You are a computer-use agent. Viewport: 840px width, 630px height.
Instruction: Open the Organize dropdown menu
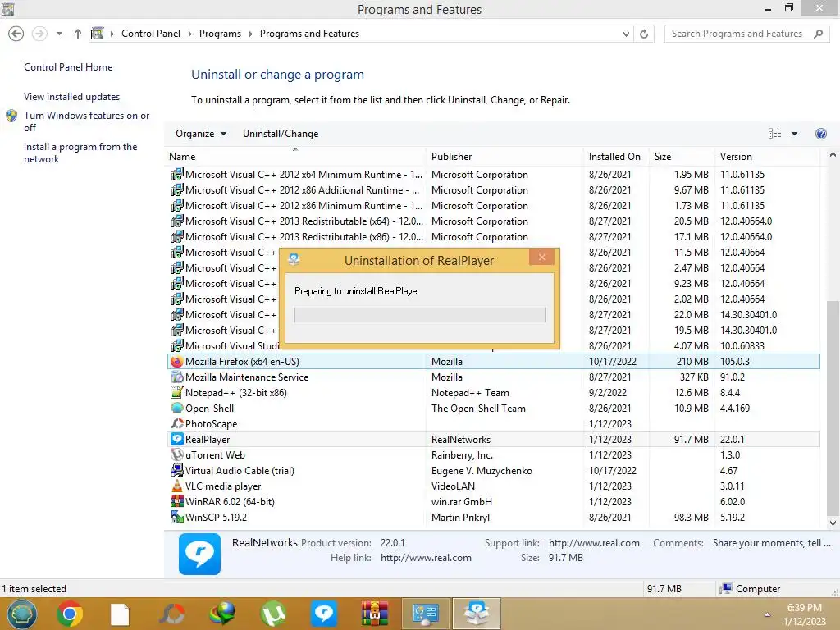(x=201, y=134)
